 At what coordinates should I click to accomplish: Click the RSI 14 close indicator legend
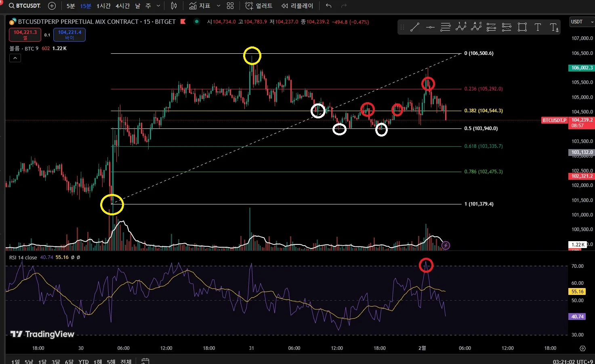tap(23, 257)
